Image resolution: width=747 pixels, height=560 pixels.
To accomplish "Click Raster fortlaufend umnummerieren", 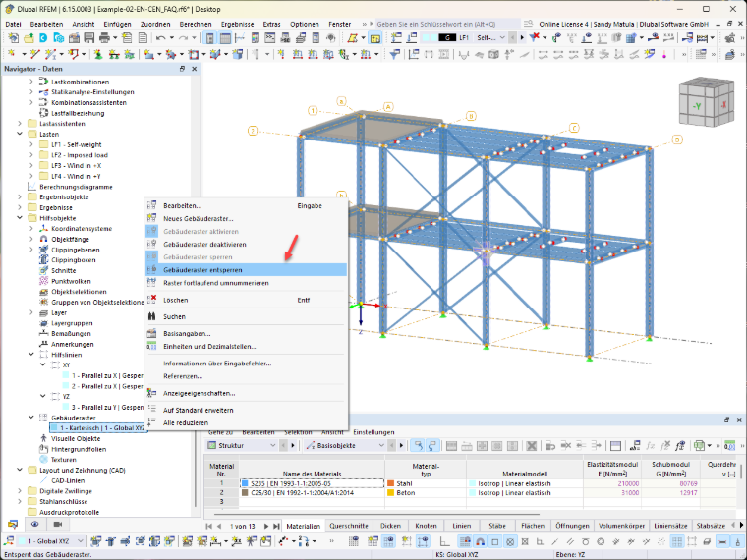I will pyautogui.click(x=246, y=283).
